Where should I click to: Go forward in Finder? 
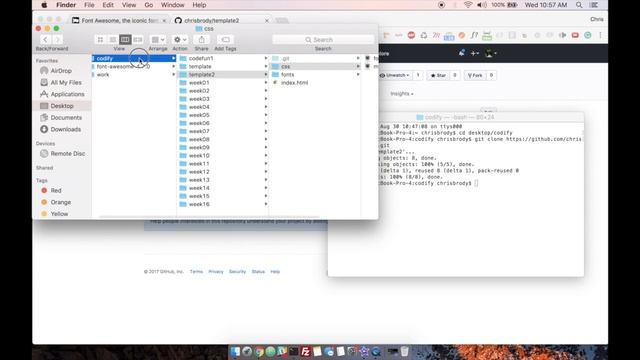[x=58, y=40]
